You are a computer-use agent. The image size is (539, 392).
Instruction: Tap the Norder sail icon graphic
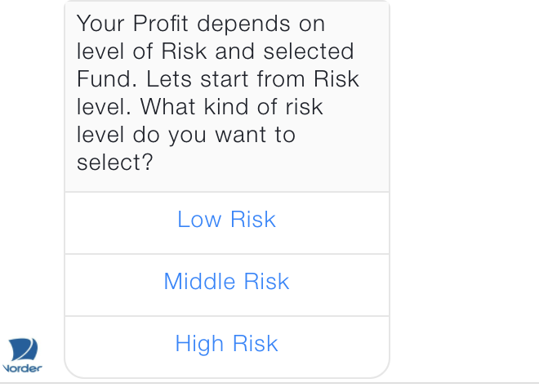(x=24, y=350)
